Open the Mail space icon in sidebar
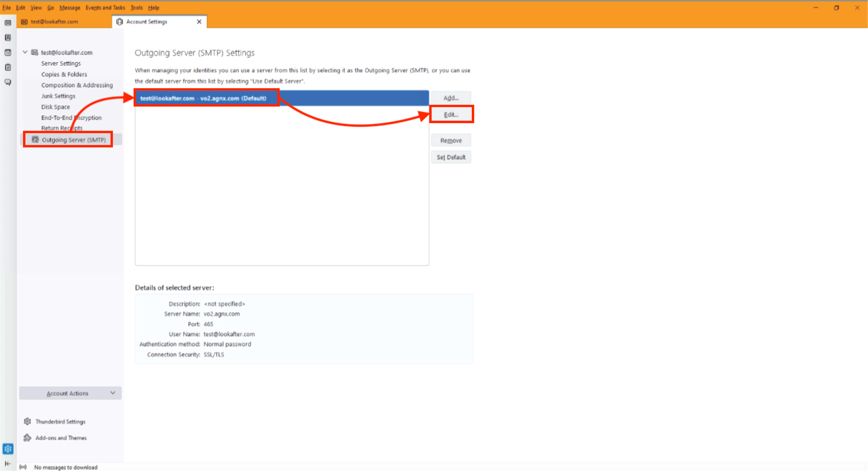 [8, 22]
